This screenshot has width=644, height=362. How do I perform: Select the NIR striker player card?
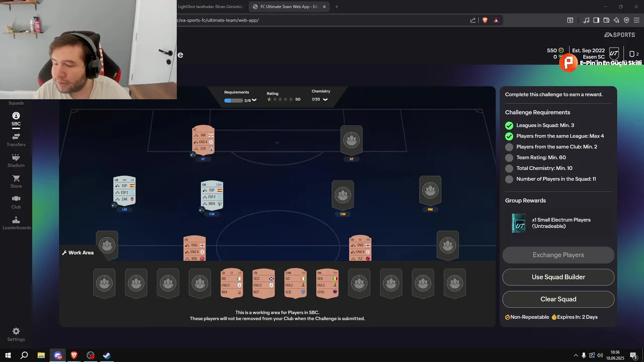[x=203, y=140]
